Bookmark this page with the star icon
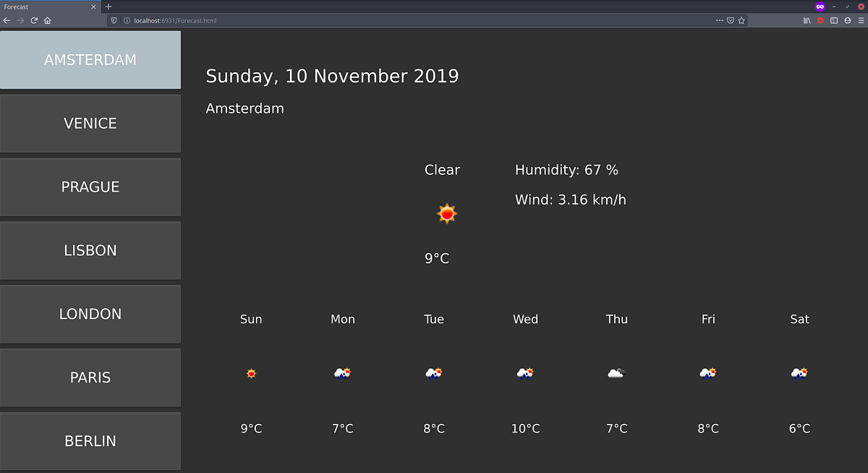Screen dimensions: 868x473 coord(742,20)
